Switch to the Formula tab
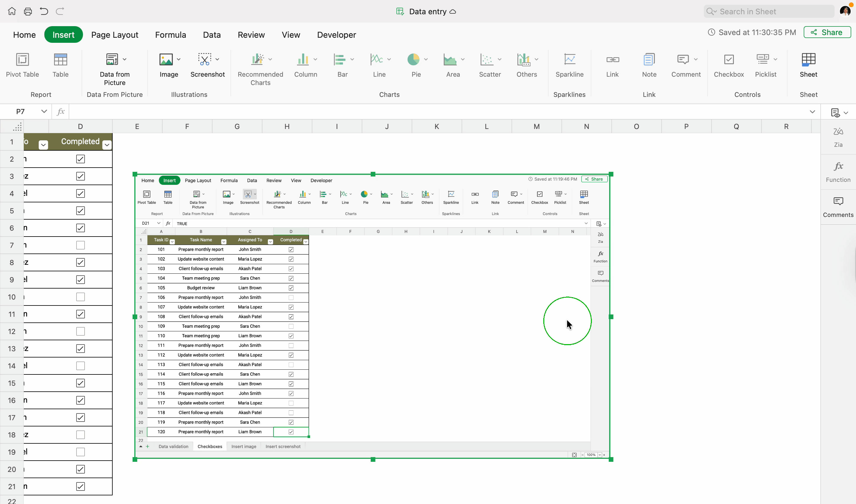The width and height of the screenshot is (856, 504). coord(171,35)
